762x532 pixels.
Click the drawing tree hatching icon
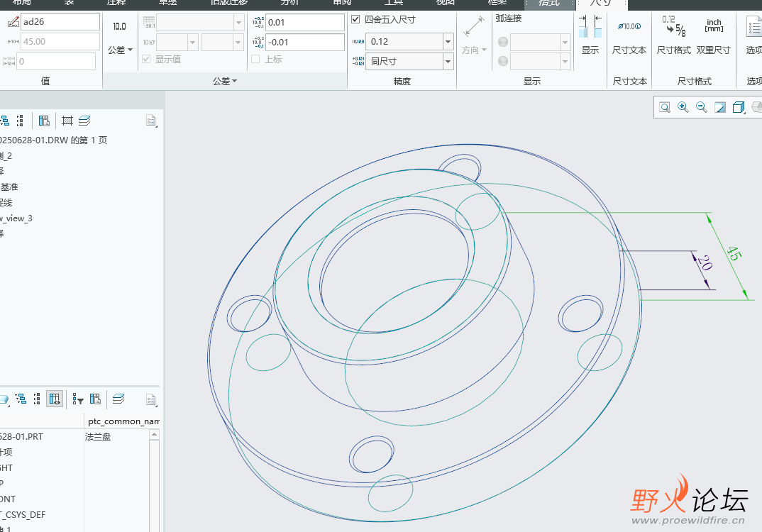[67, 121]
